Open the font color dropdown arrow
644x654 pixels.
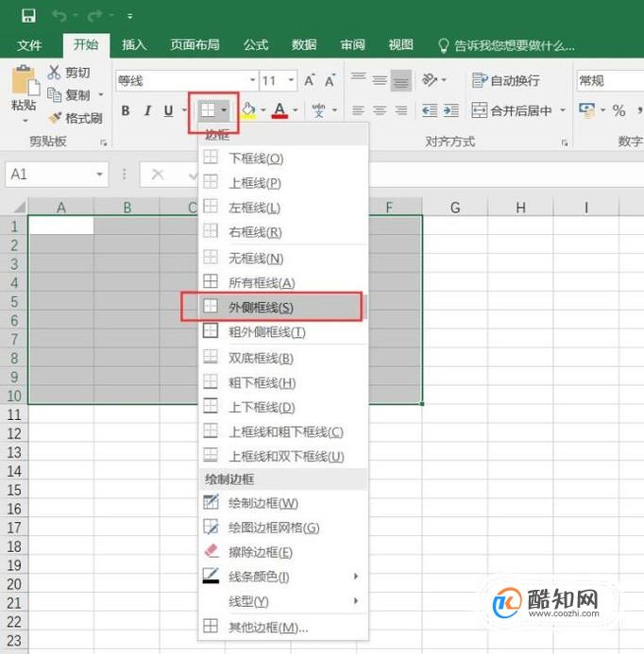(x=296, y=110)
